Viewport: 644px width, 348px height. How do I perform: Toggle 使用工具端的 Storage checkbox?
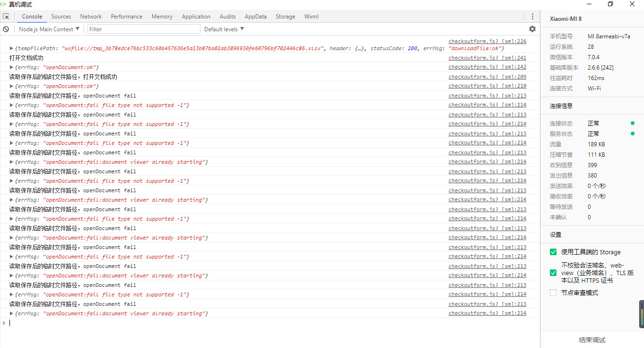click(x=553, y=252)
